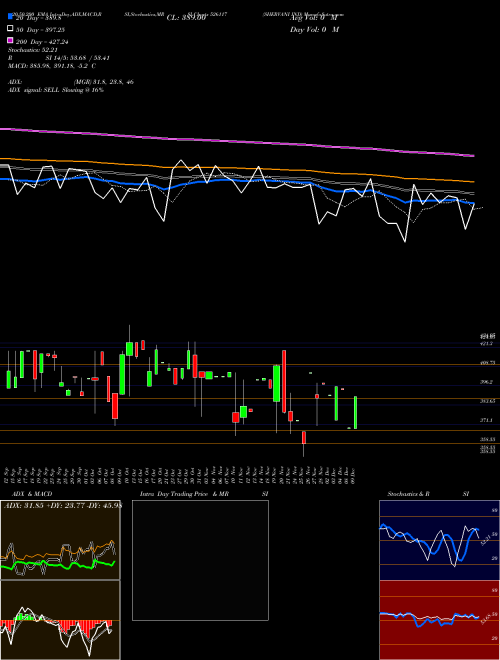500x660 pixels.
Task: Click the '371.1' price axis label
Action: (x=487, y=420)
